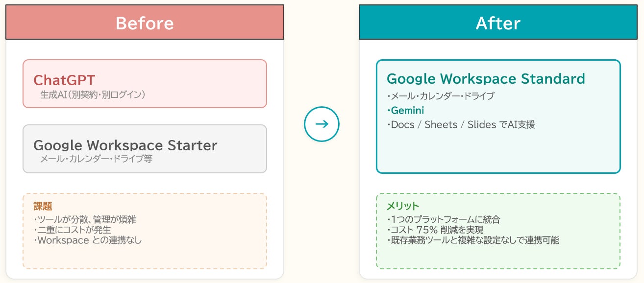Click the 課題 heading
Viewport: 644px width, 283px height.
(43, 206)
